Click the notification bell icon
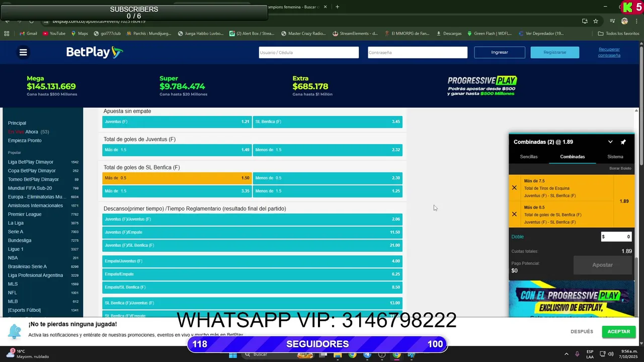The image size is (644, 362). click(15, 331)
